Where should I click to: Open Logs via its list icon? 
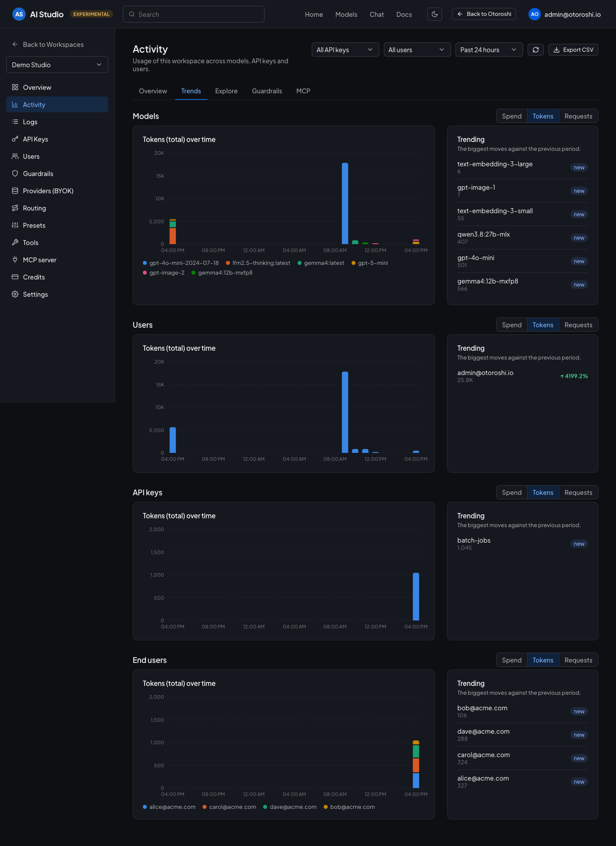click(x=15, y=122)
